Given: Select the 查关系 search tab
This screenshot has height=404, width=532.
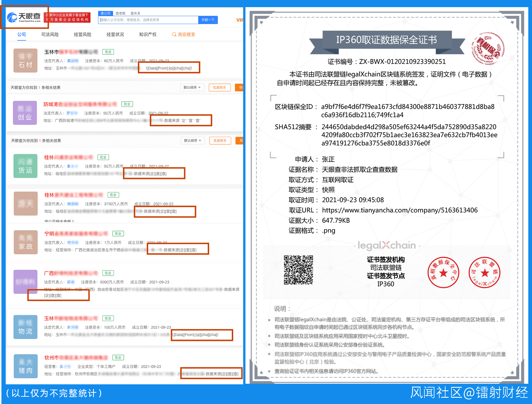Looking at the screenshot, I should point(135,13).
